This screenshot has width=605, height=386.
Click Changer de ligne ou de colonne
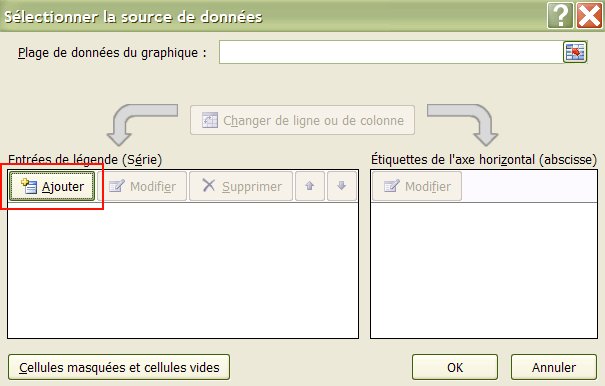pyautogui.click(x=302, y=120)
